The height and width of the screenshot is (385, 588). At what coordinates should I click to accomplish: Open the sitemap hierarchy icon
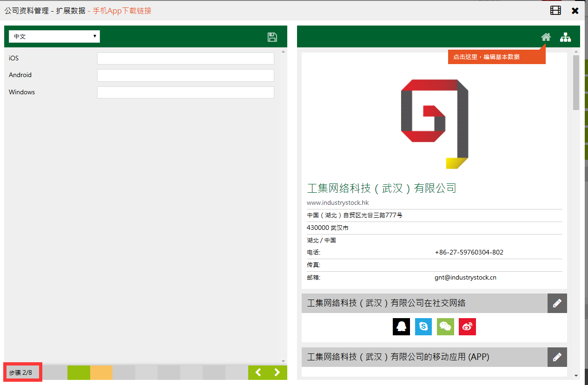[x=565, y=37]
